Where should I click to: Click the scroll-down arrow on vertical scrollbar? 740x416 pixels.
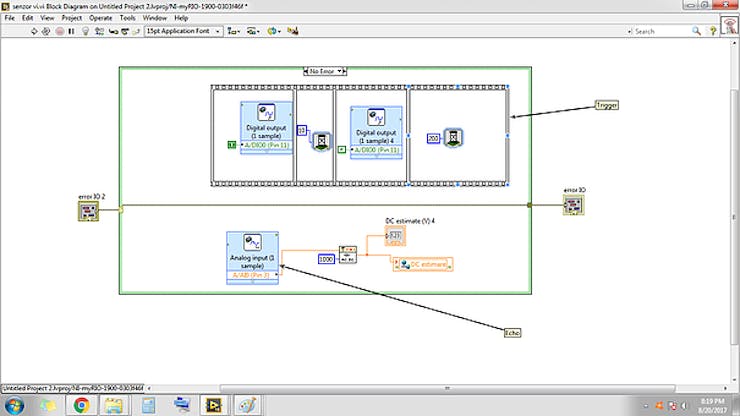point(734,380)
